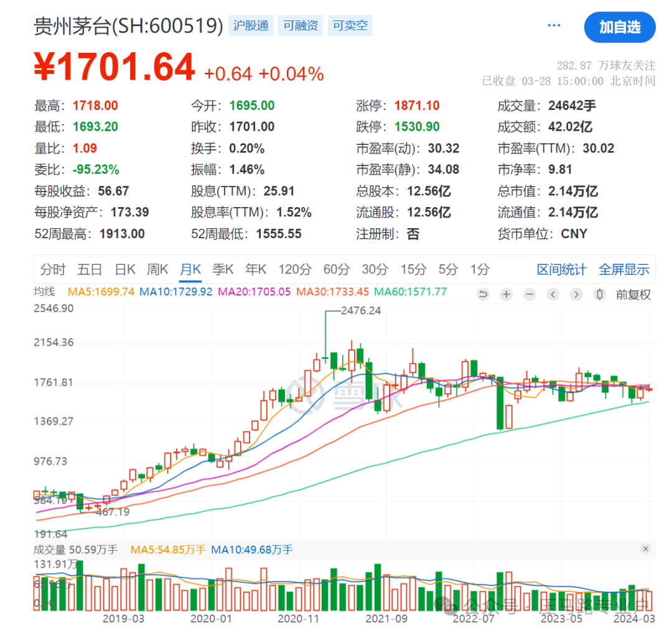Switch to 1分 interval tab
Image resolution: width=672 pixels, height=633 pixels.
pyautogui.click(x=480, y=269)
